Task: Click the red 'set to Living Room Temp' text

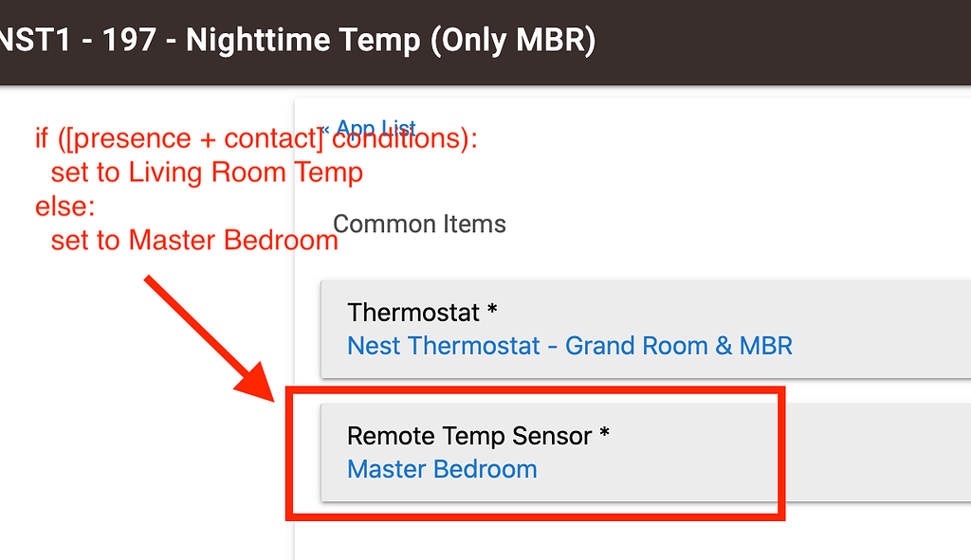Action: point(207,172)
